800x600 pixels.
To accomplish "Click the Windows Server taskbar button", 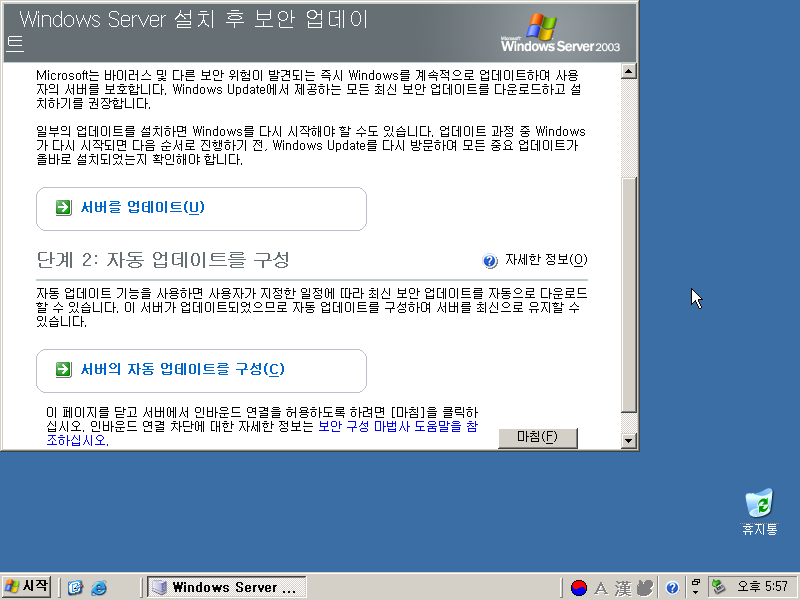I will pos(227,587).
